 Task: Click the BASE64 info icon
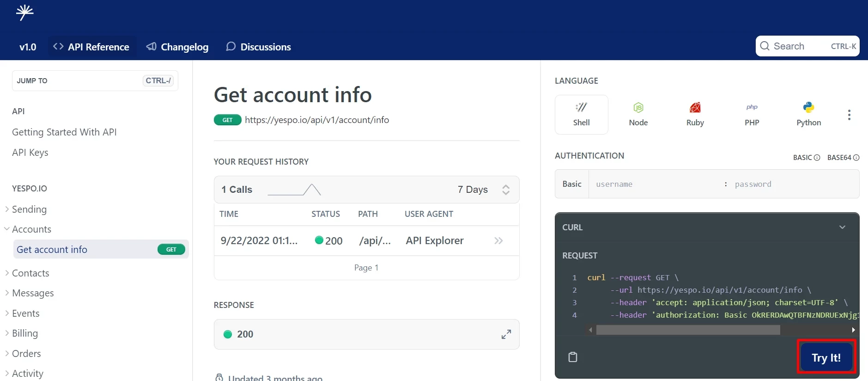(x=856, y=158)
